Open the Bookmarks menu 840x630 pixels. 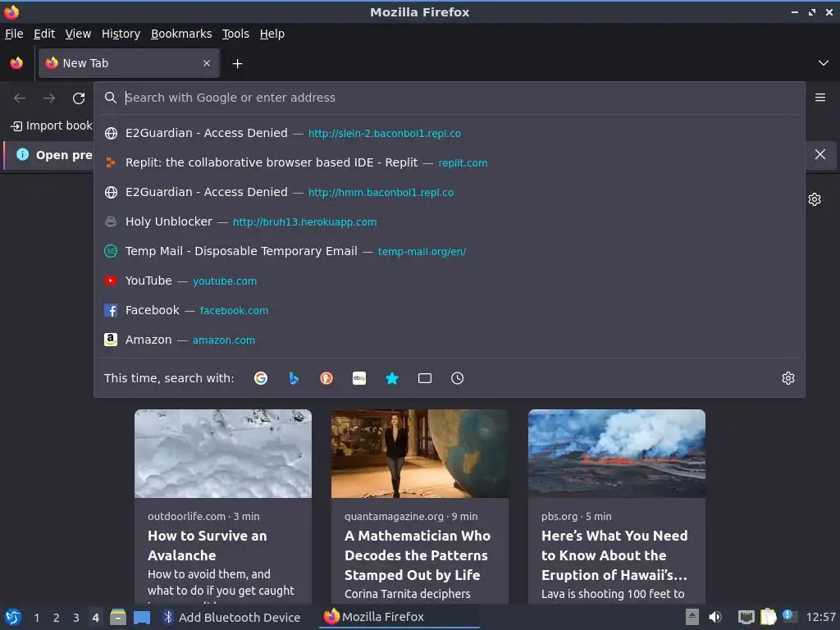[x=181, y=34]
